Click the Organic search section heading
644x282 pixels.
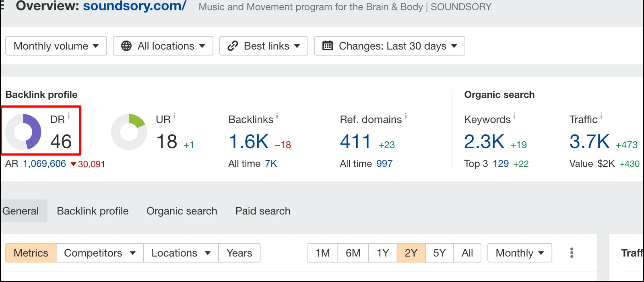pos(500,95)
